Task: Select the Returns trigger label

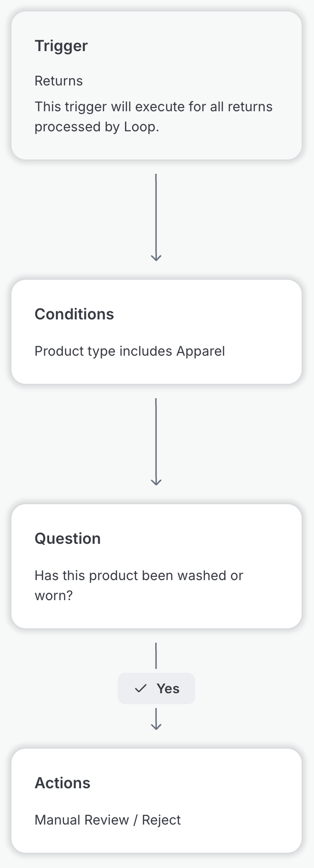Action: (58, 81)
